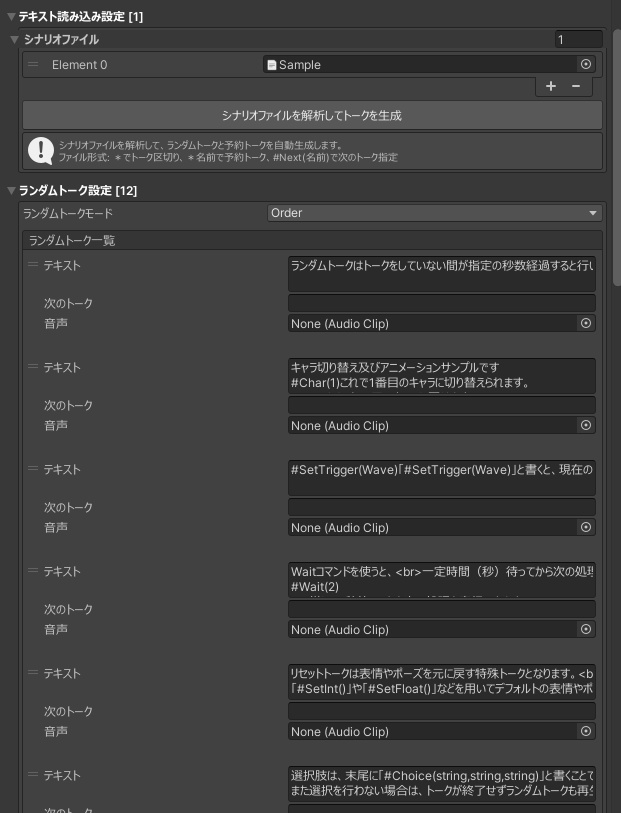Screen dimensions: 621x813
Task: Open audio clip picker for the リセットトーク entry
Action: click(x=586, y=731)
